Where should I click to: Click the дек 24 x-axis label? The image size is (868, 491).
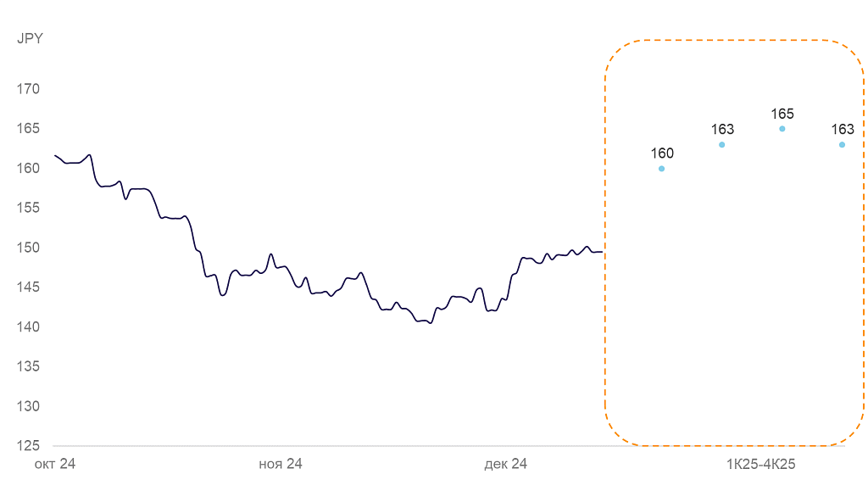506,464
